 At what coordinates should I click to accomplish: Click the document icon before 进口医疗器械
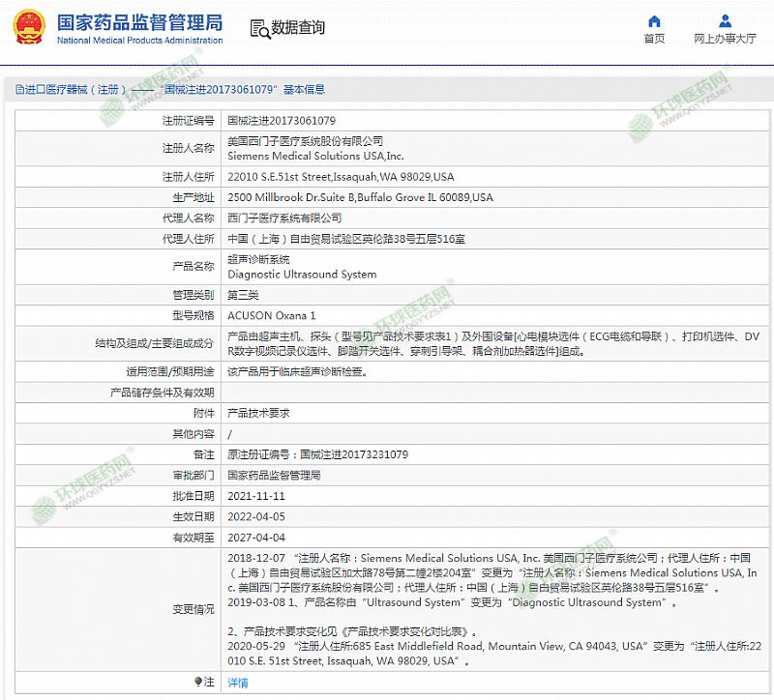click(x=18, y=90)
